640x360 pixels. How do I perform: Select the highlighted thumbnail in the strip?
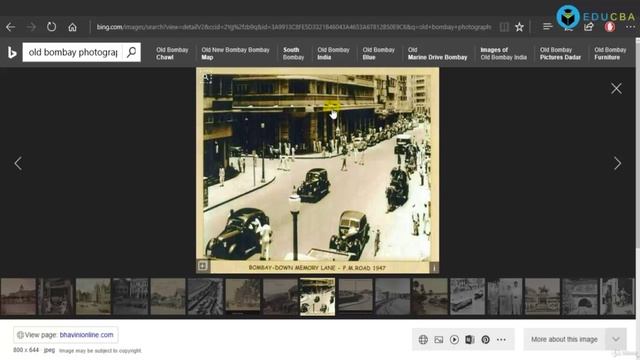click(x=318, y=297)
